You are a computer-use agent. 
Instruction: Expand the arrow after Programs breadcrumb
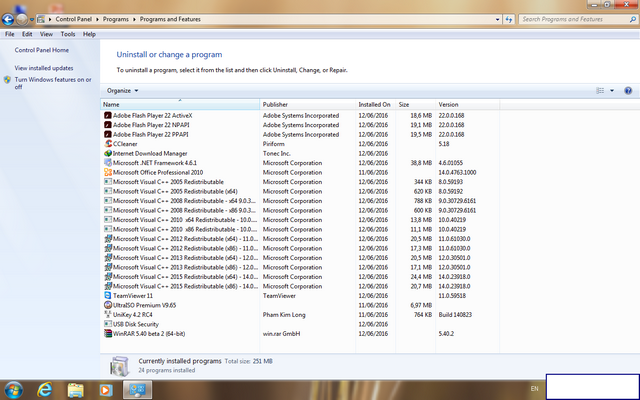click(134, 19)
